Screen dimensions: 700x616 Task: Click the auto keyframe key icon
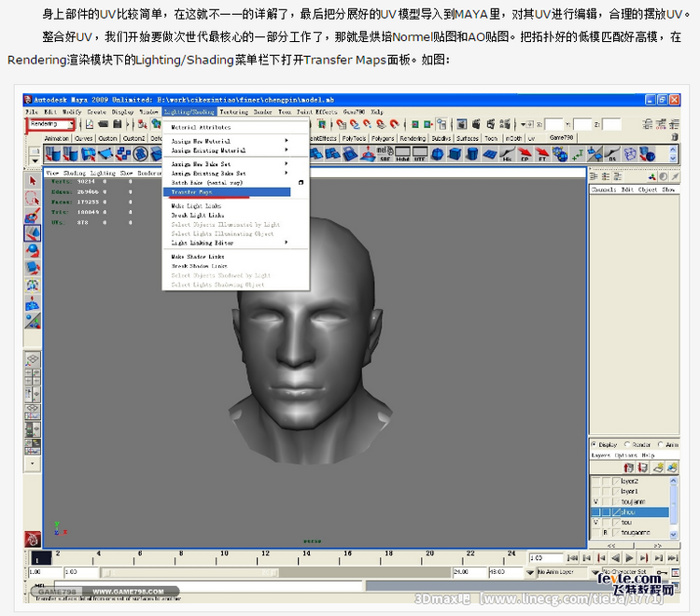[x=662, y=572]
